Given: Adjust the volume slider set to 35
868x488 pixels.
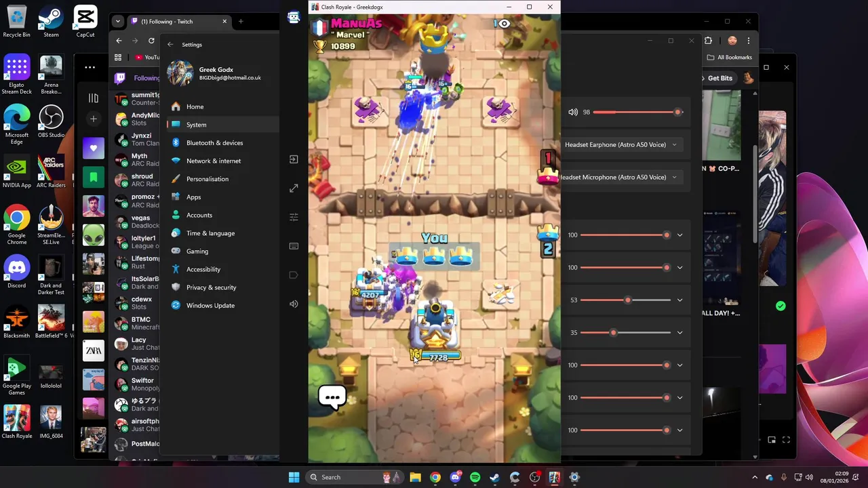Looking at the screenshot, I should coord(626,332).
